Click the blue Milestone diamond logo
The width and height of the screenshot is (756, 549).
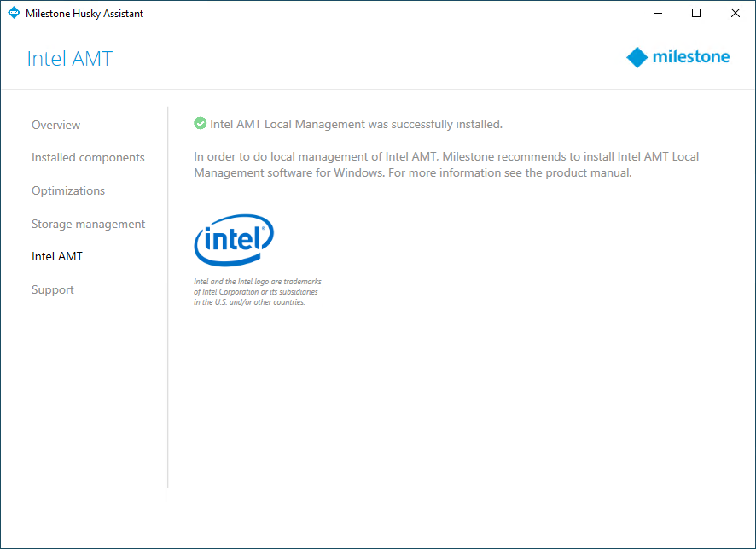click(x=637, y=57)
